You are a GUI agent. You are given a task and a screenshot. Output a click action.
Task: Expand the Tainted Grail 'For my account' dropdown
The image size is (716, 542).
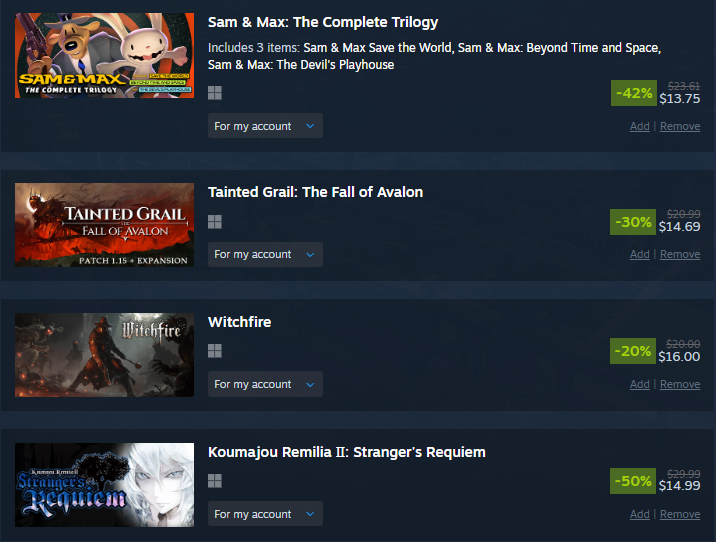click(x=265, y=254)
